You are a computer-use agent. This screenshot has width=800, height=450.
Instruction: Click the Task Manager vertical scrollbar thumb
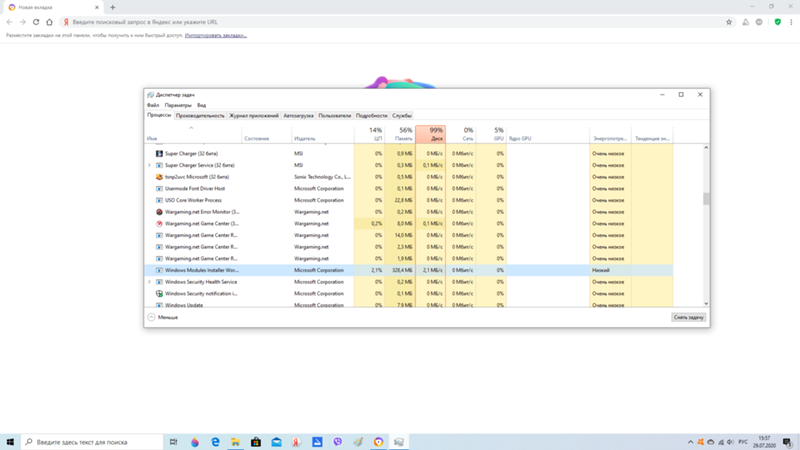click(x=706, y=198)
